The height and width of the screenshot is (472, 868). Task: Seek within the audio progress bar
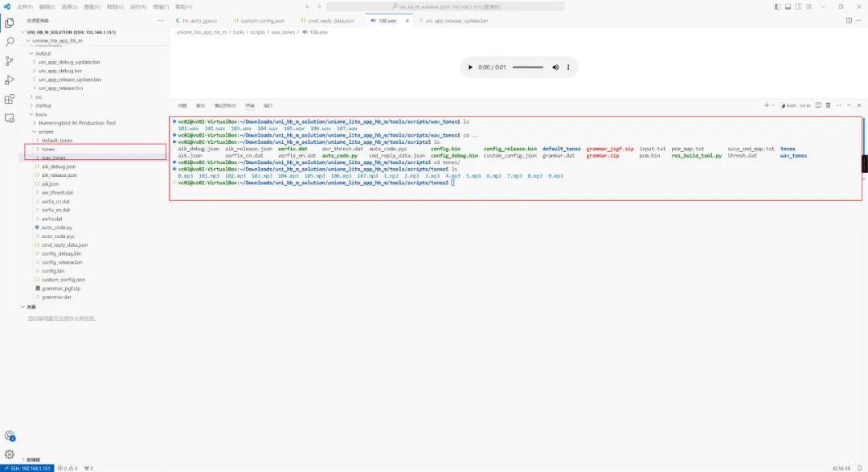pos(527,67)
